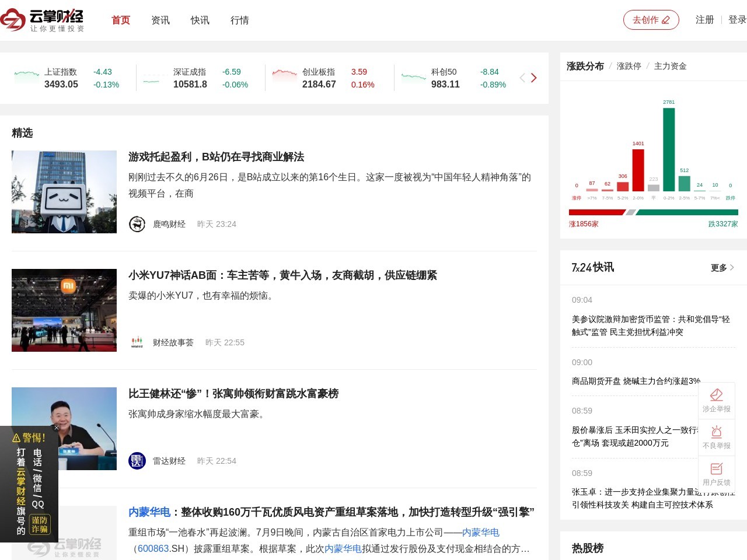The width and height of the screenshot is (747, 560).
Task: Click the 不良举报 alarm icon
Action: (x=717, y=432)
